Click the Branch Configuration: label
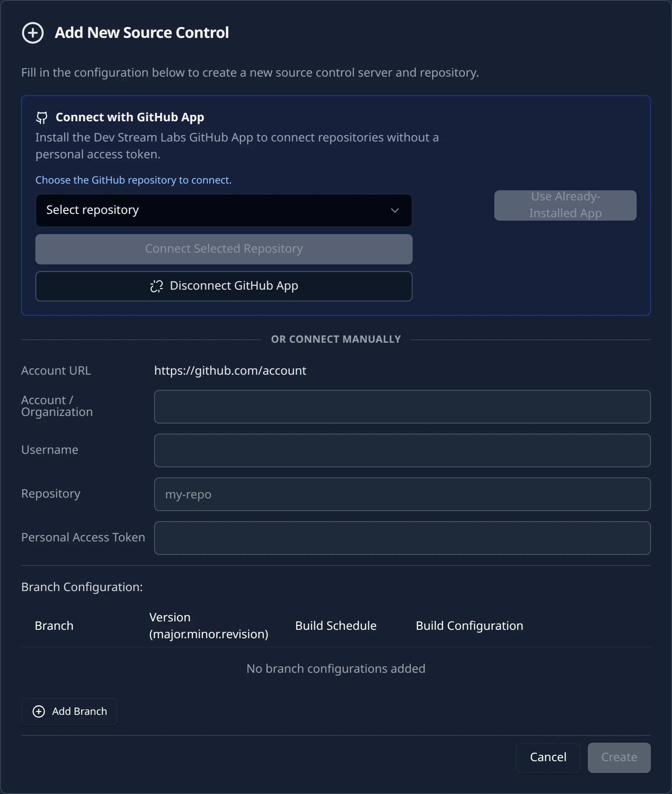The height and width of the screenshot is (794, 672). tap(82, 587)
